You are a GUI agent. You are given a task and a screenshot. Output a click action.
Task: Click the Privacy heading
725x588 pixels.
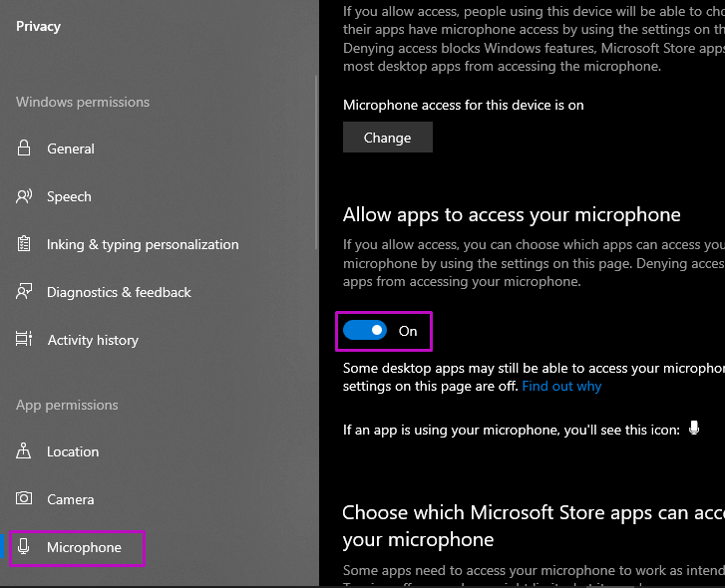(x=38, y=27)
